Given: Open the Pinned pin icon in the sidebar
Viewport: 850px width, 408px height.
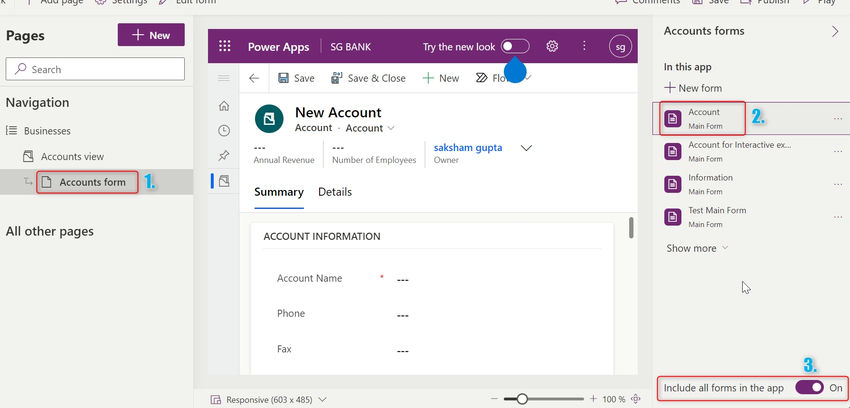Looking at the screenshot, I should (x=223, y=156).
